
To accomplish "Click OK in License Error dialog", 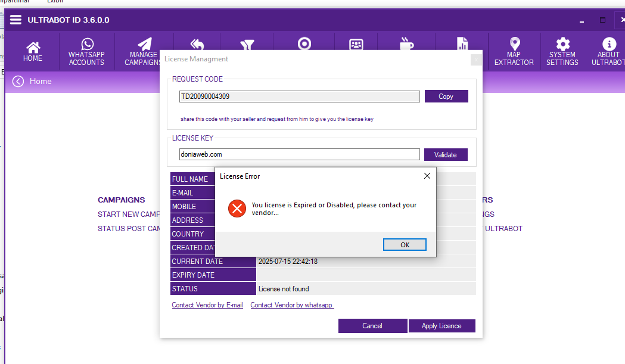I will [x=405, y=245].
